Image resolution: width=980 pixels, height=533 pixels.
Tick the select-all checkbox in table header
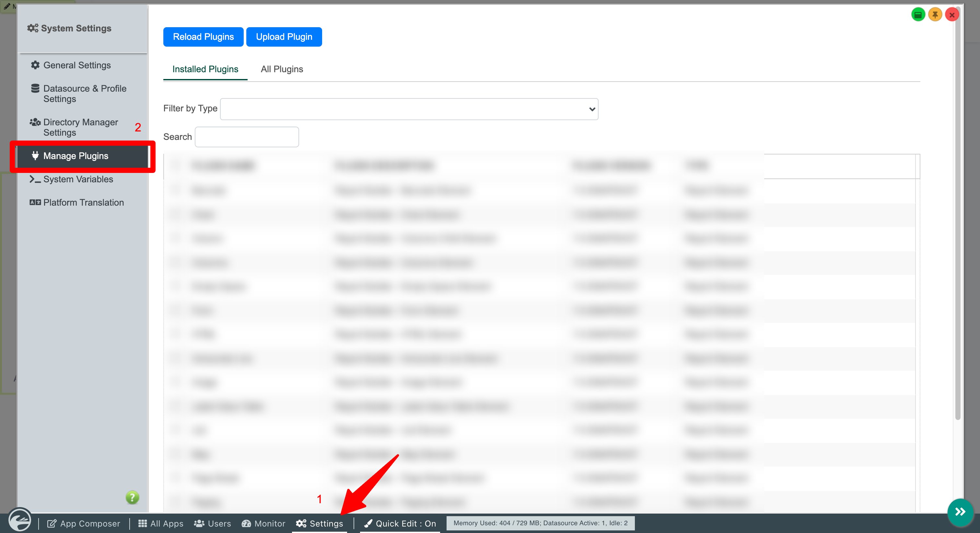tap(176, 165)
